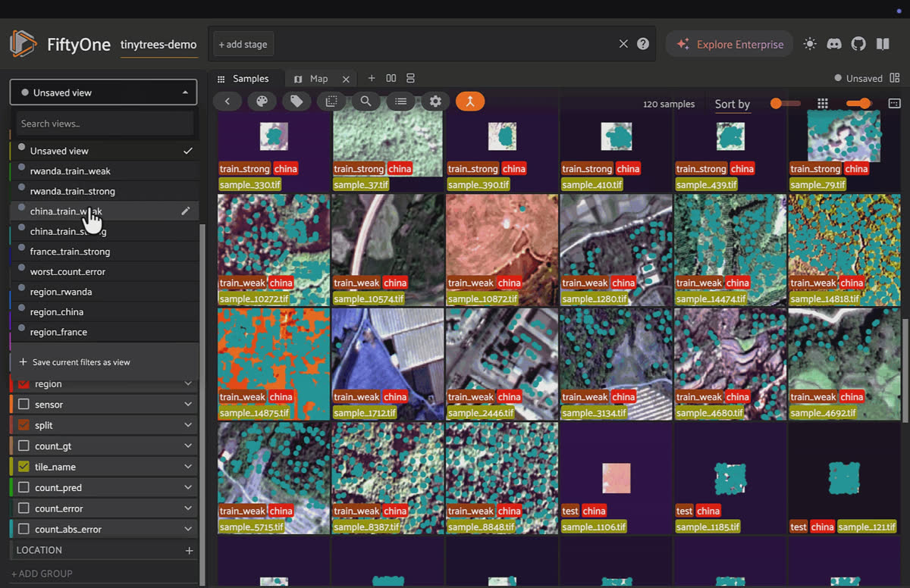
Task: Click the Sort by link
Action: [x=733, y=105]
